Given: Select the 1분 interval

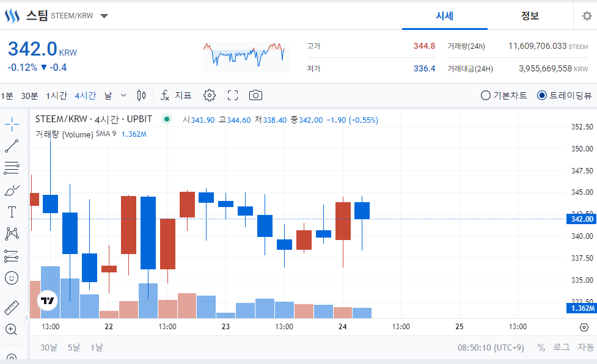Looking at the screenshot, I should pyautogui.click(x=7, y=95).
